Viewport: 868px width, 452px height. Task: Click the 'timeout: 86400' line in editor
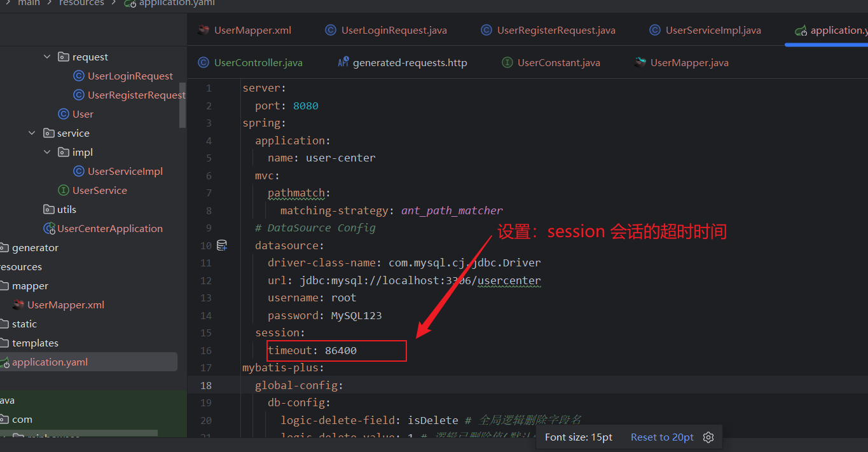coord(312,350)
